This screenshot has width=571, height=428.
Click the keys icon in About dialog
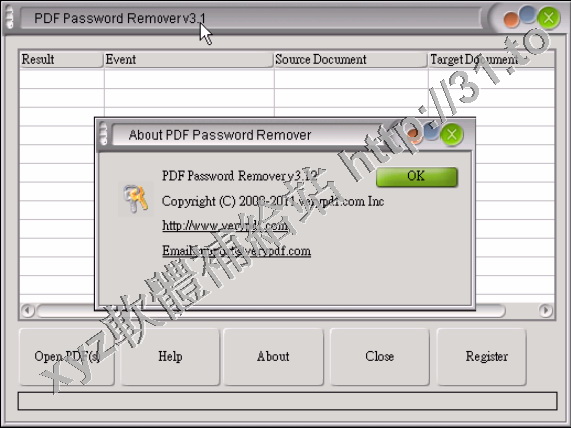[135, 199]
